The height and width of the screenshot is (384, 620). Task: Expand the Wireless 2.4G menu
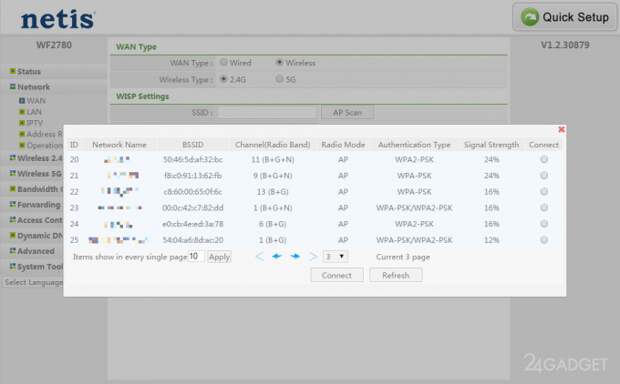[36, 158]
